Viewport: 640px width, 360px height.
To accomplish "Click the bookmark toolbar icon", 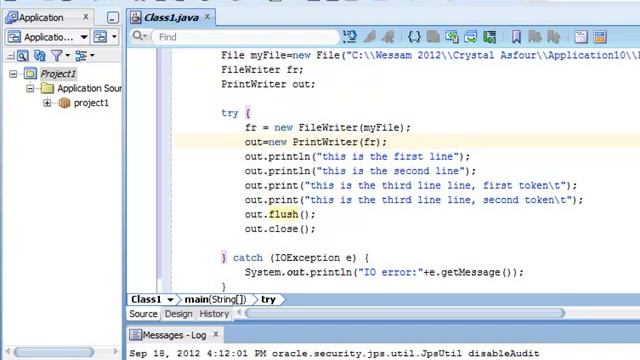I will 516,37.
